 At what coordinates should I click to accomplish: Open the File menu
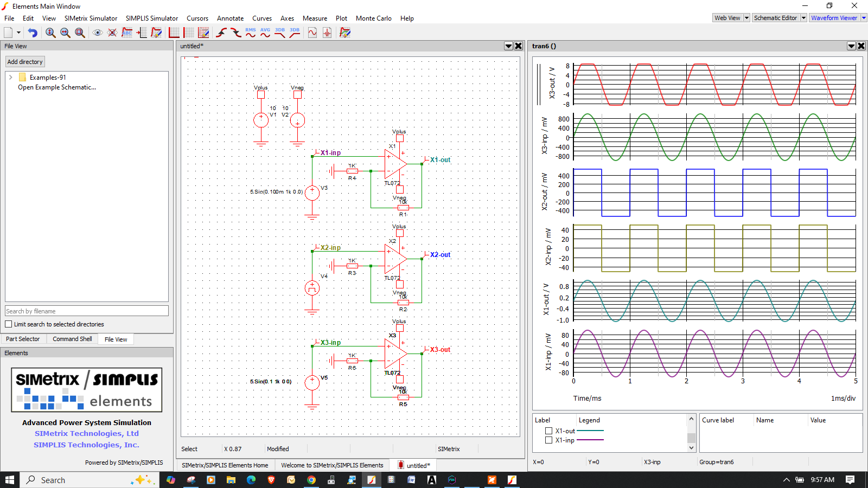9,18
